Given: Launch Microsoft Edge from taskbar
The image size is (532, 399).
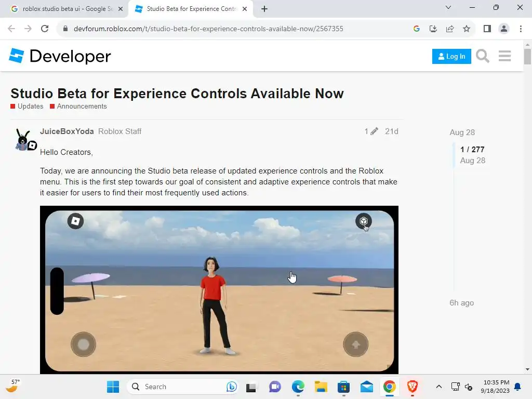Looking at the screenshot, I should (298, 387).
